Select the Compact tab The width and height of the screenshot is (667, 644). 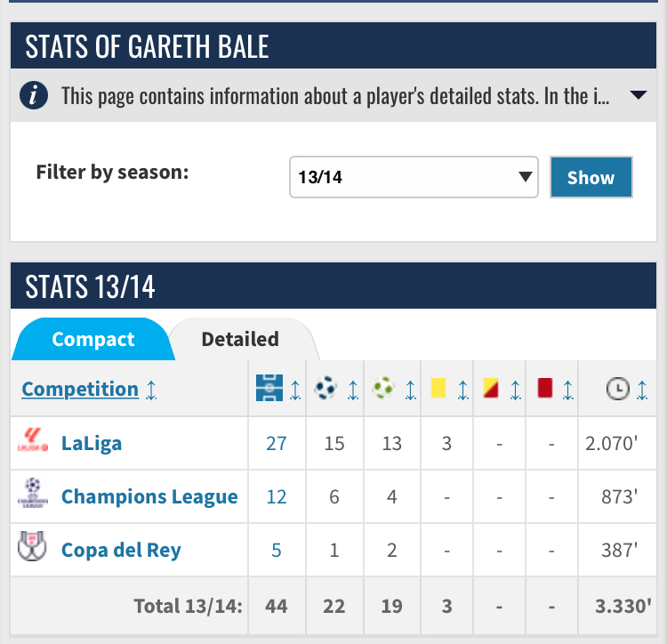pyautogui.click(x=93, y=339)
